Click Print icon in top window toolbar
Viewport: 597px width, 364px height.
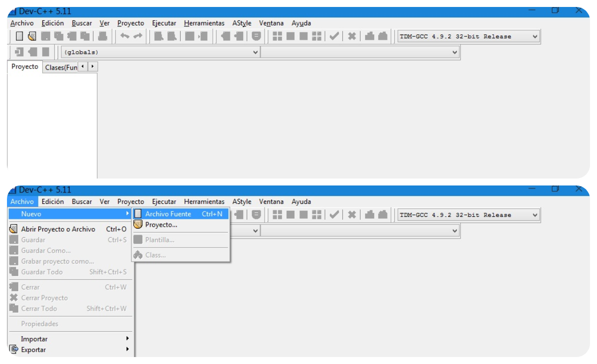coord(102,36)
